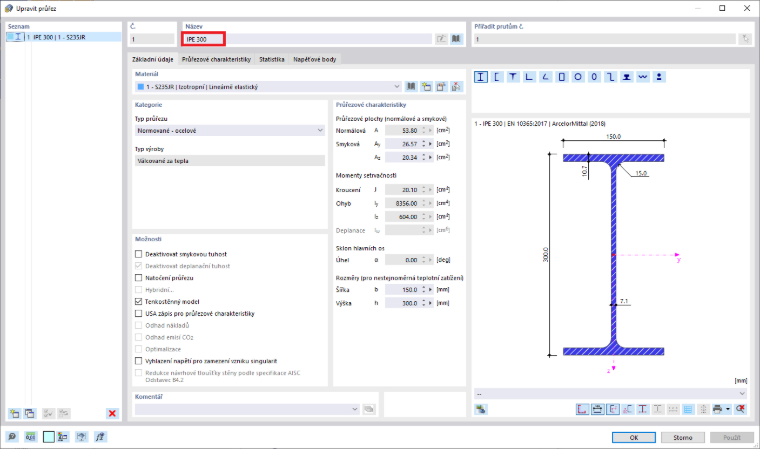Click Válcované za tepla manufacturing type field

[230, 160]
